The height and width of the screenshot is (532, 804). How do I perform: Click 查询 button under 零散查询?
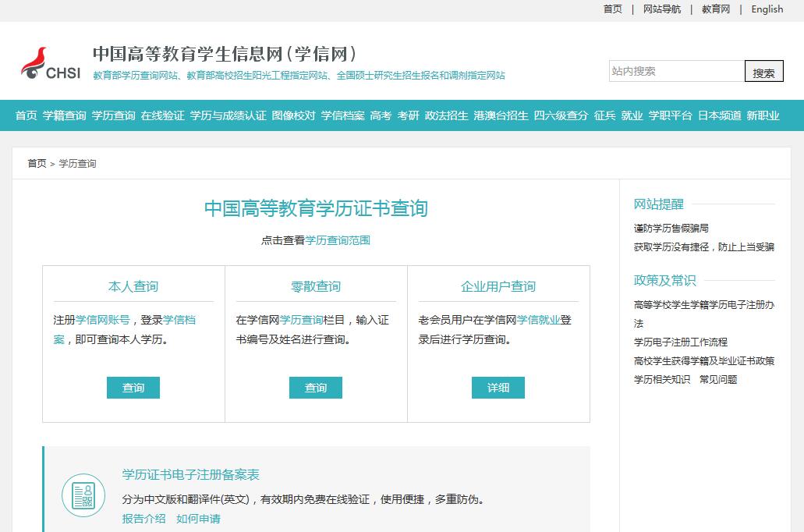pyautogui.click(x=316, y=388)
